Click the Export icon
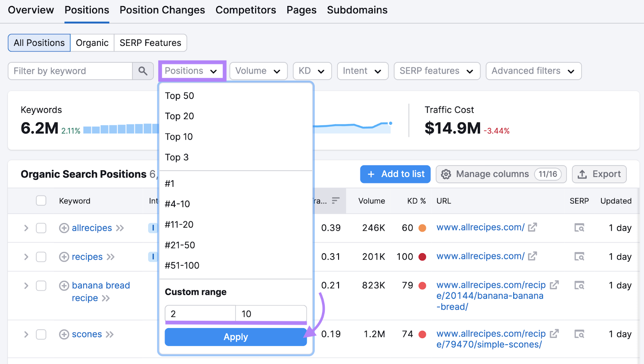This screenshot has height=364, width=644. (x=583, y=174)
